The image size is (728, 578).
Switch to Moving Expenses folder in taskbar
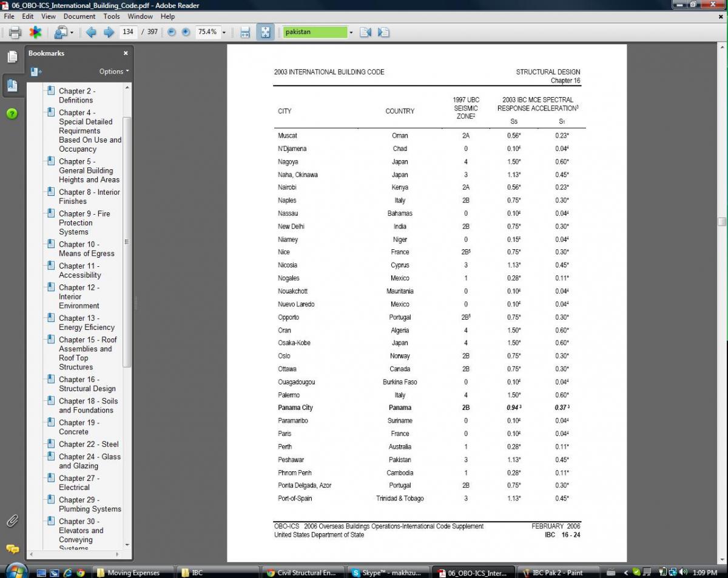pos(132,573)
